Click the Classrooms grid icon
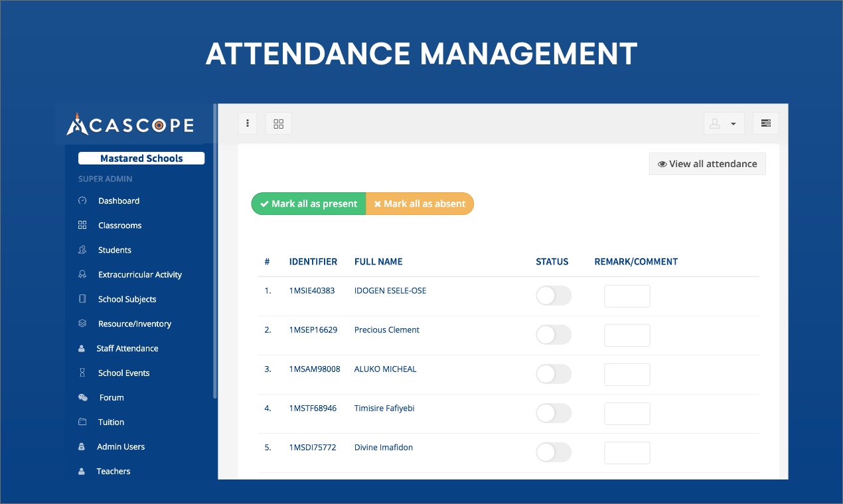843x504 pixels. 82,225
